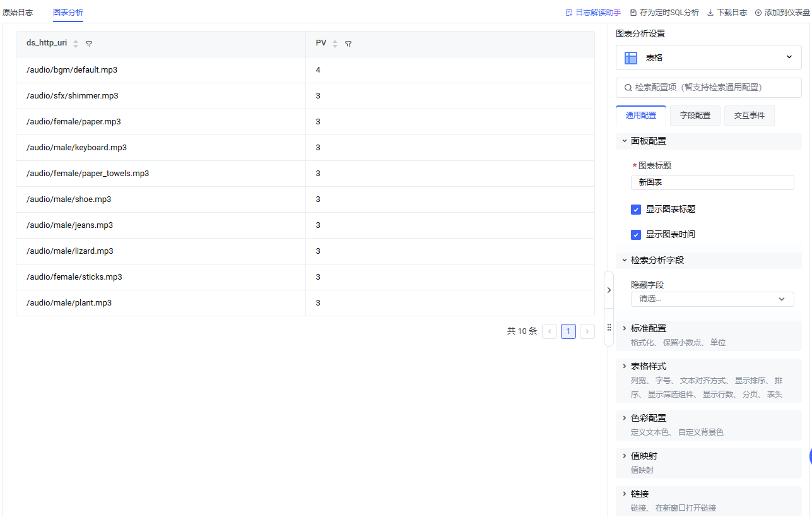Toggle the 显示图表时间 checkbox
Screen dimensions: 812x517
coord(636,235)
